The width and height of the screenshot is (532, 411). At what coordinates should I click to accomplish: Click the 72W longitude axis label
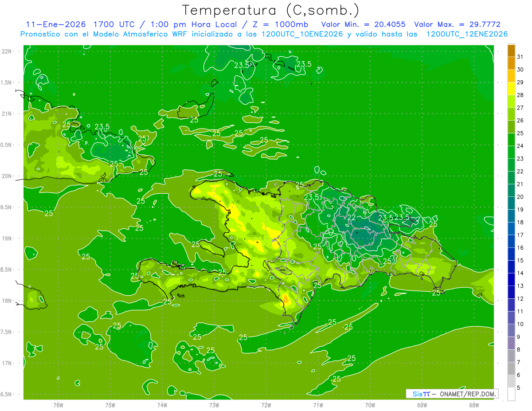click(x=266, y=405)
